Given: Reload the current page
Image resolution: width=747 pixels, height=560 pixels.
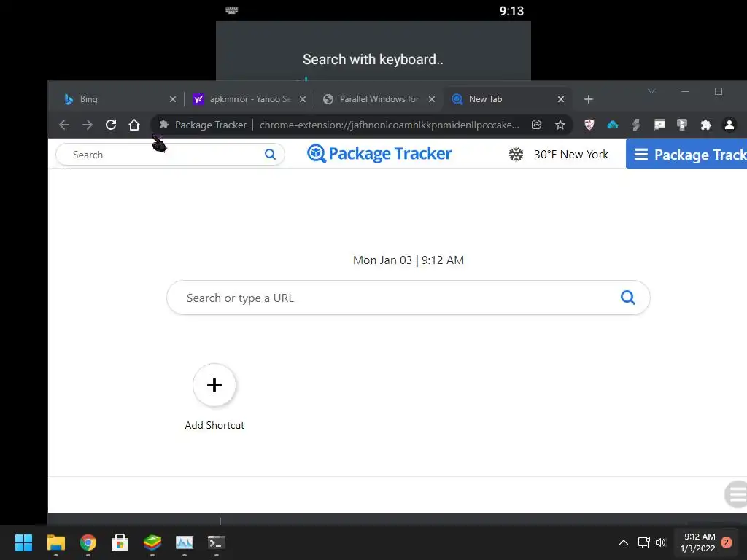Looking at the screenshot, I should point(111,125).
